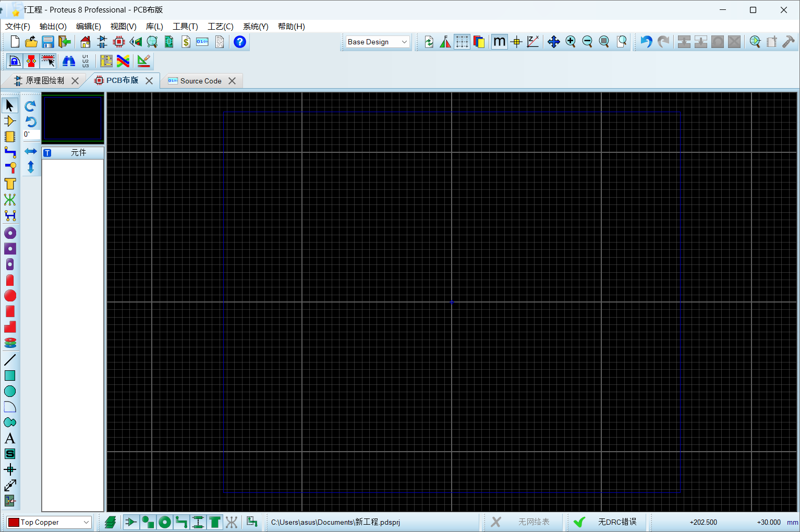Zoom in with the plus magnifier
Screen dimensions: 800x532
tap(571, 42)
